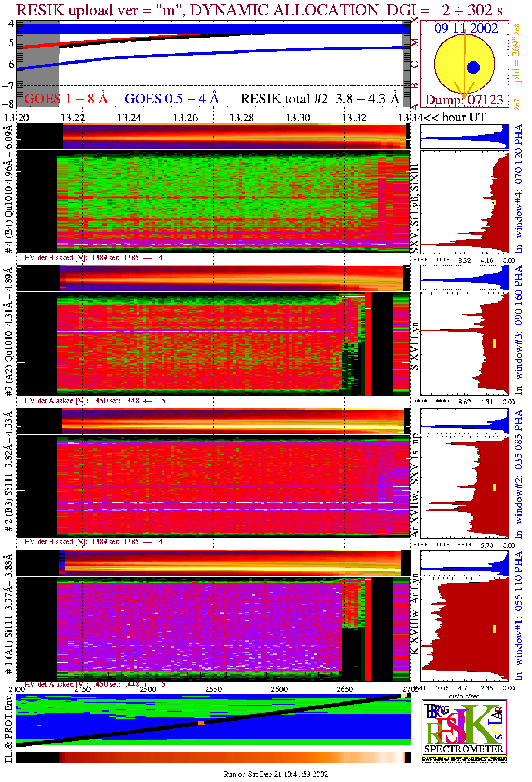Click the RESIK total #2 3.8 – 4.3 Å label
This screenshot has height=782, width=532.
click(x=320, y=99)
